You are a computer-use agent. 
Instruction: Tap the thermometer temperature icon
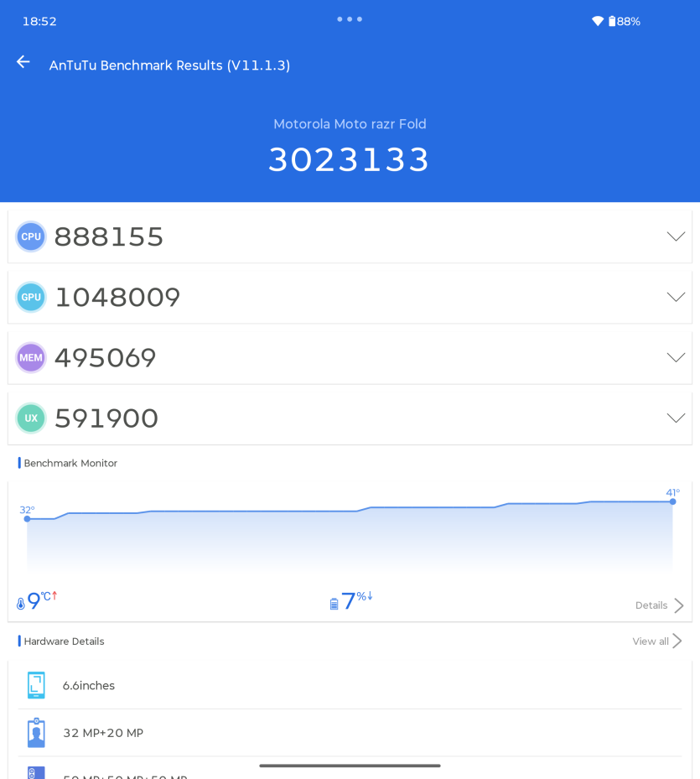[x=20, y=604]
